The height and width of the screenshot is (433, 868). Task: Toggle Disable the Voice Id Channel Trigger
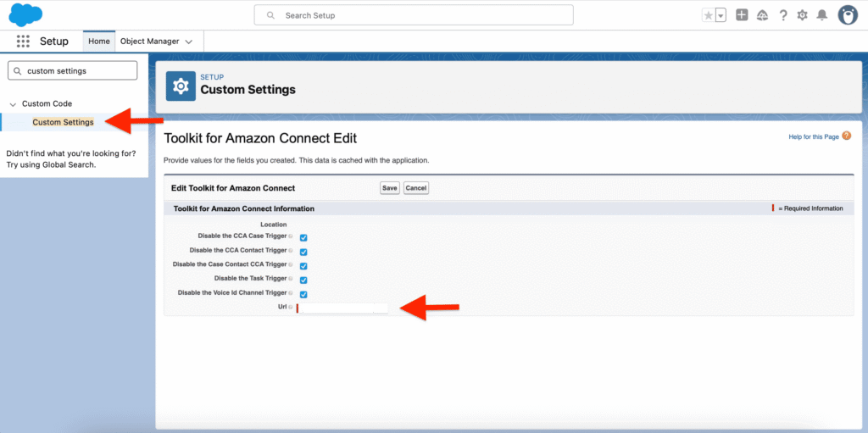[303, 294]
